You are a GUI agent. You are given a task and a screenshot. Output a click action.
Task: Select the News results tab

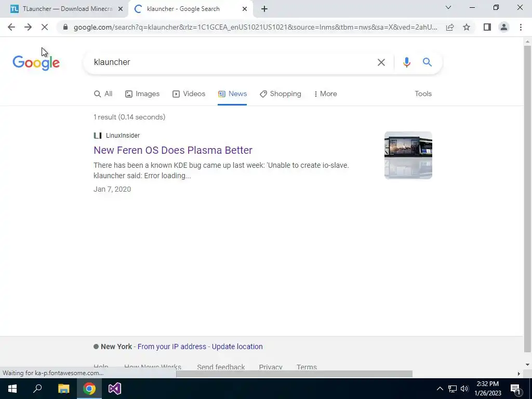click(232, 94)
